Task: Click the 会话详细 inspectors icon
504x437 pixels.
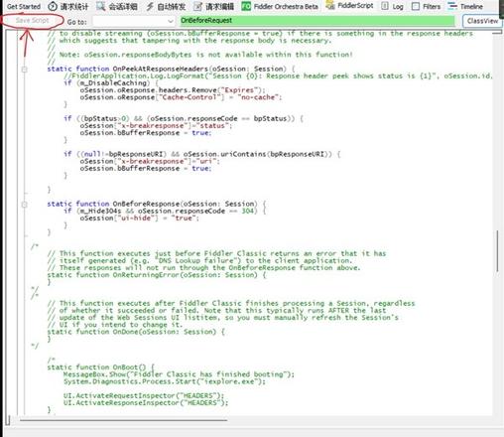Action: [101, 6]
